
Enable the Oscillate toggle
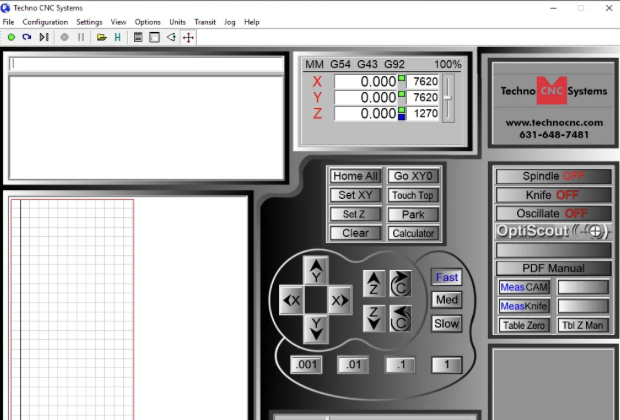click(x=553, y=213)
